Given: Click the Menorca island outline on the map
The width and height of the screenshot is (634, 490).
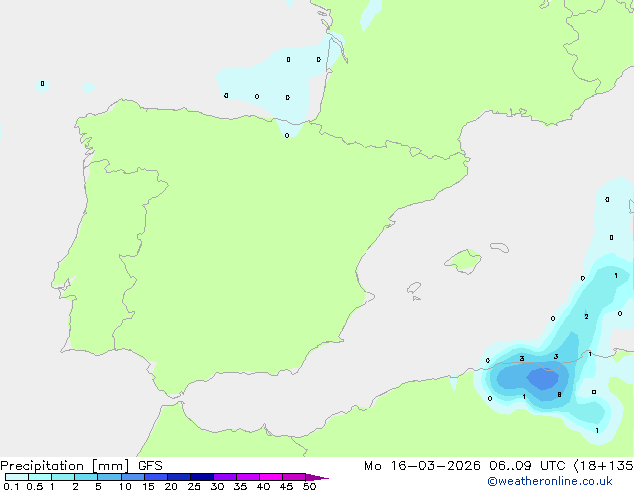Looking at the screenshot, I should coord(500,247).
